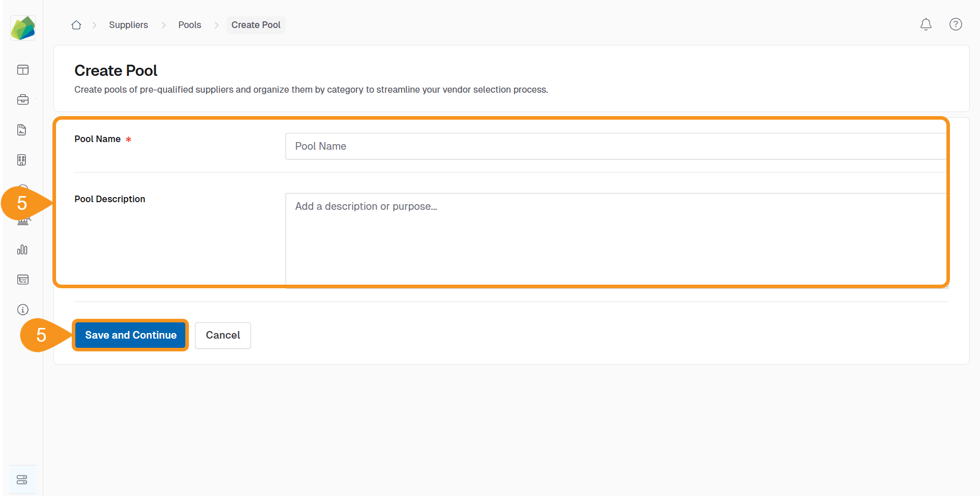Image resolution: width=980 pixels, height=496 pixels.
Task: Open the info circle icon in sidebar
Action: click(x=23, y=310)
